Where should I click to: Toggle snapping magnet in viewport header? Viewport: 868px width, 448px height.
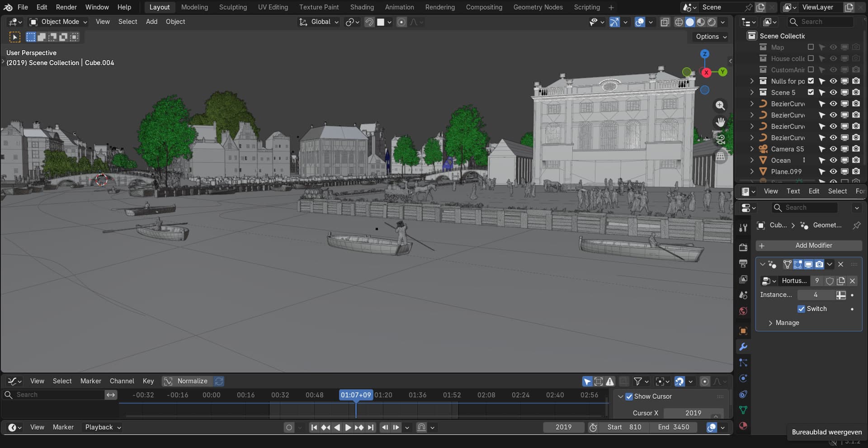[x=369, y=22]
